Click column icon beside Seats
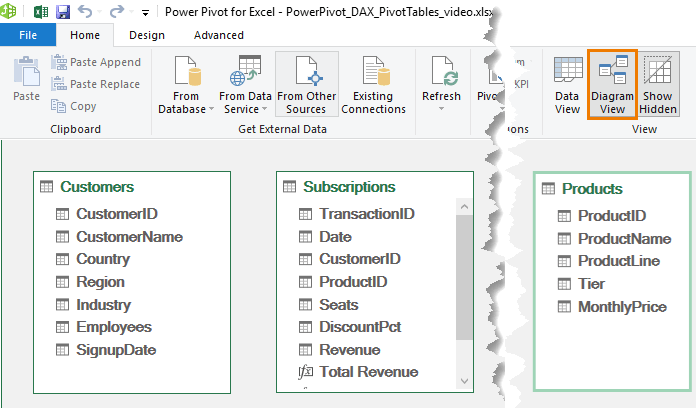The height and width of the screenshot is (408, 696). tap(305, 305)
